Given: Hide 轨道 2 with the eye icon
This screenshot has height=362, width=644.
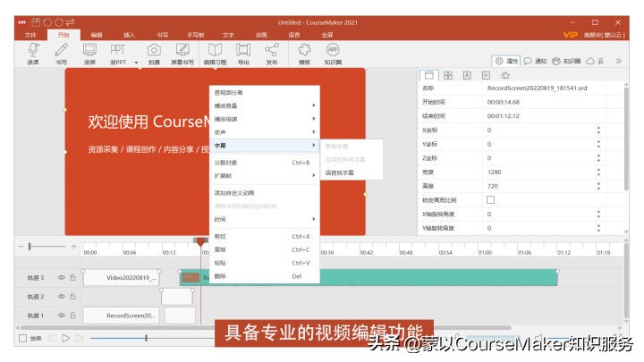Looking at the screenshot, I should point(62,297).
